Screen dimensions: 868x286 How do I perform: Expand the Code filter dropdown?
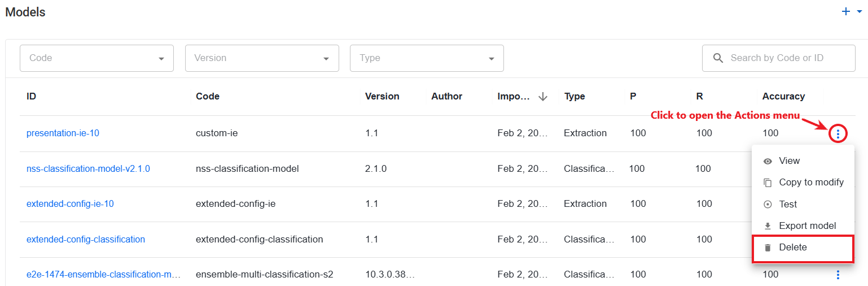(97, 58)
